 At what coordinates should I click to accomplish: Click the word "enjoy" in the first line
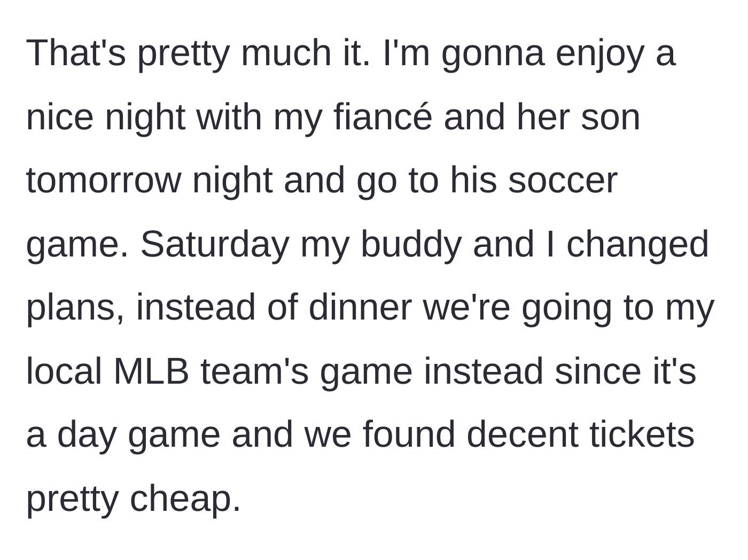[599, 52]
